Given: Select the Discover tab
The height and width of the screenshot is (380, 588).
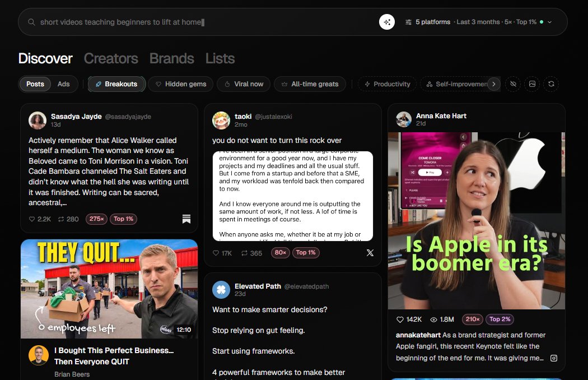Looking at the screenshot, I should click(45, 59).
